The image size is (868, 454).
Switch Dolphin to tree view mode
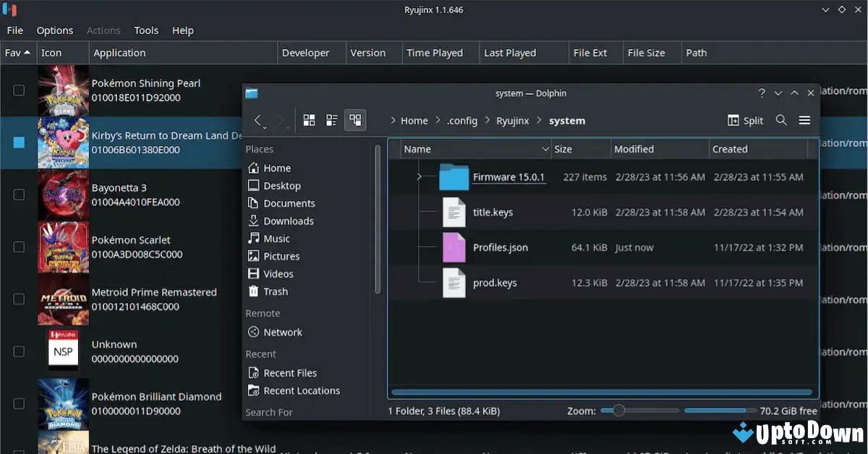355,120
